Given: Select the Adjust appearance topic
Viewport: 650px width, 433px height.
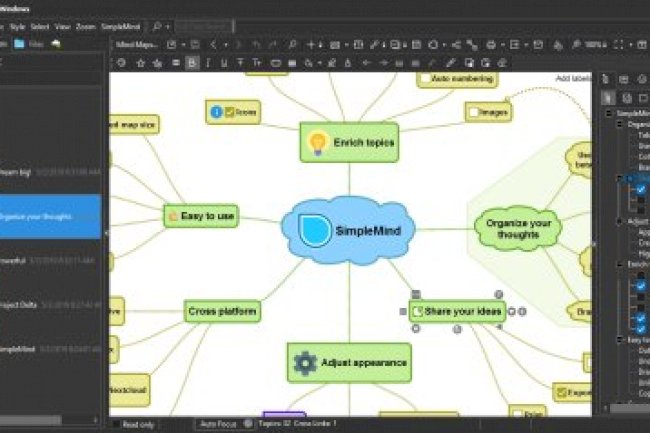Looking at the screenshot, I should point(349,363).
